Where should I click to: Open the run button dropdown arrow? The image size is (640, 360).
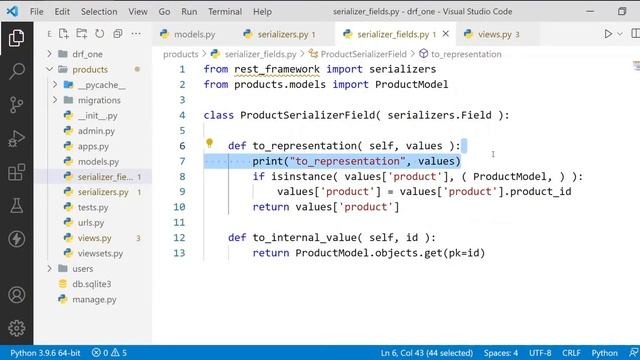point(620,34)
